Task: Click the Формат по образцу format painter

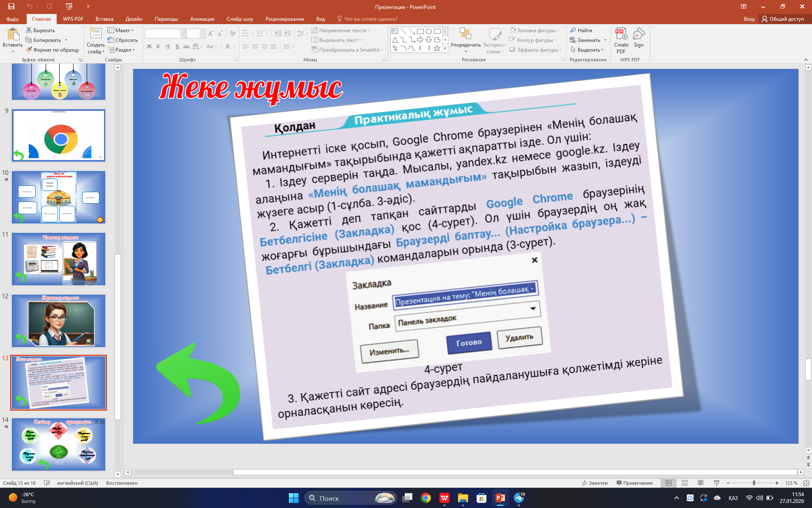Action: 52,50
